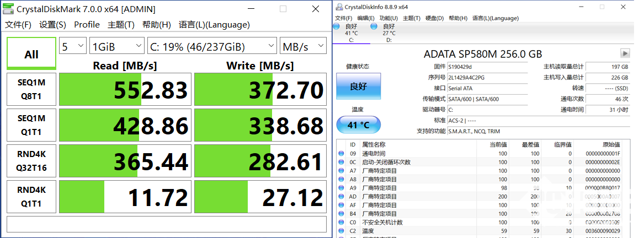This screenshot has height=238, width=644.
Task: Expand the drive selector C: 19% (46/237GiB)
Action: 212,46
